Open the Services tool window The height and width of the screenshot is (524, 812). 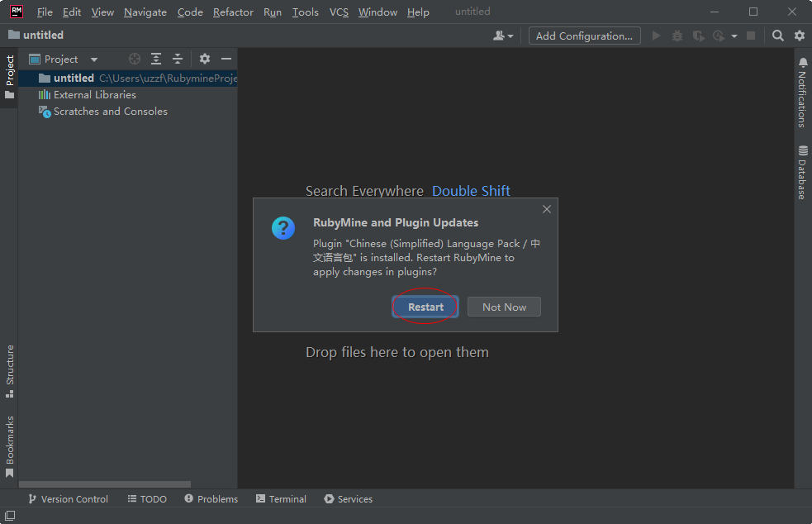(348, 499)
